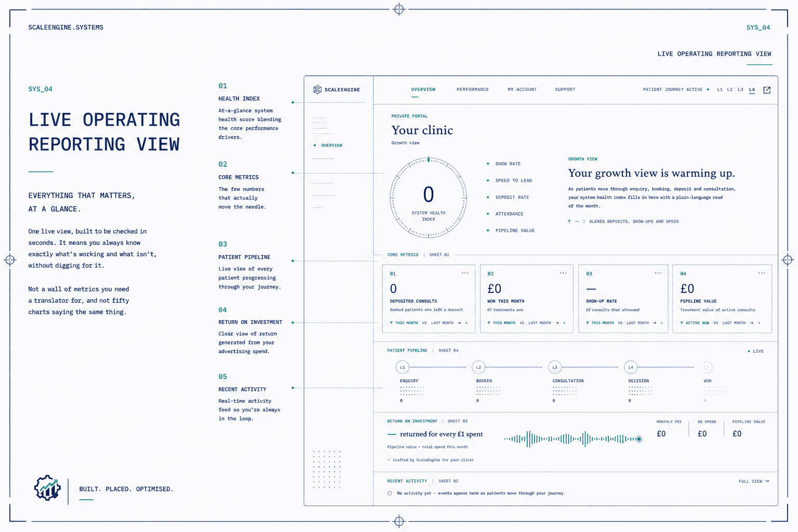798x532 pixels.
Task: Open three-dot menu on Won This Month card
Action: click(x=563, y=273)
